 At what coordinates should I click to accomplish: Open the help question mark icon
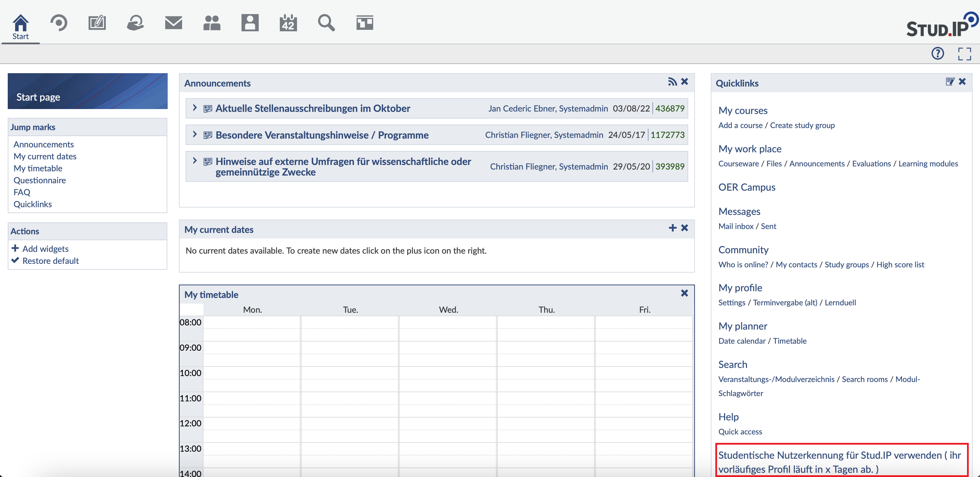pos(938,54)
